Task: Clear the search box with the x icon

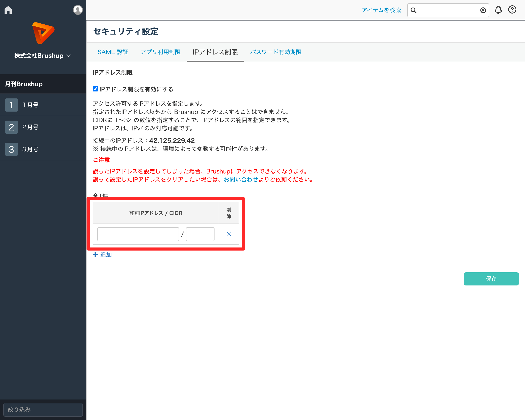Action: [x=483, y=10]
